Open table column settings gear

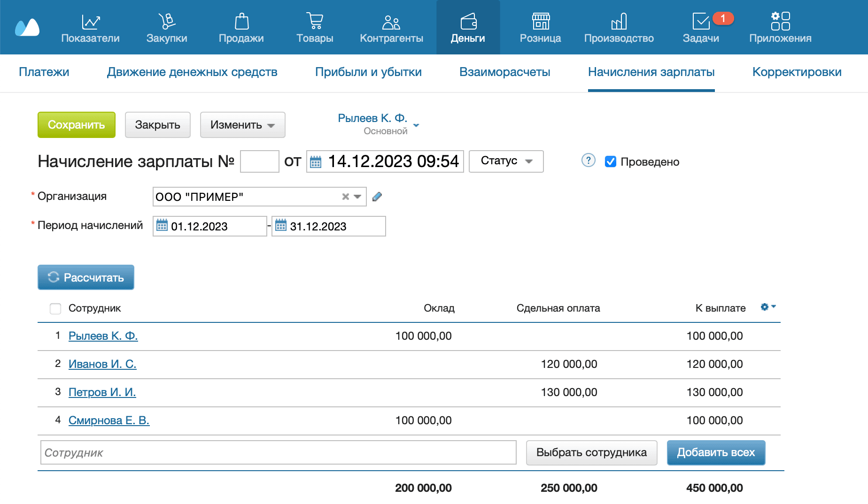[x=767, y=307]
